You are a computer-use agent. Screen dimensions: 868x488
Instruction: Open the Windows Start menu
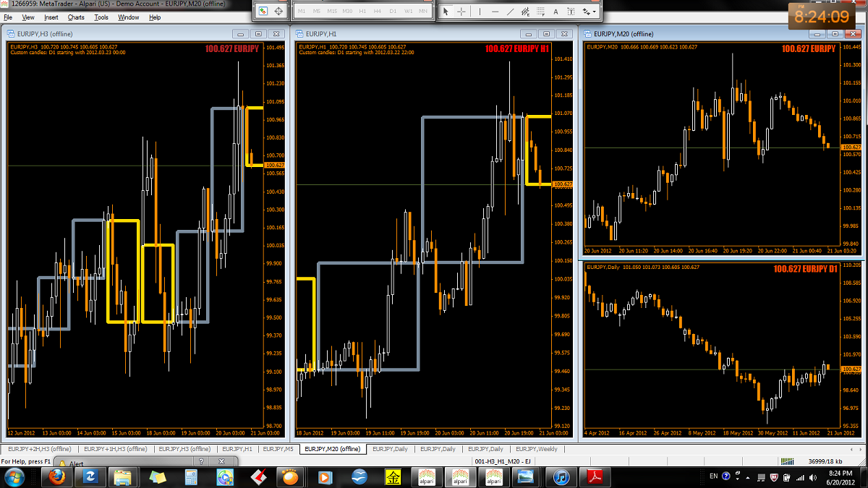[x=15, y=477]
